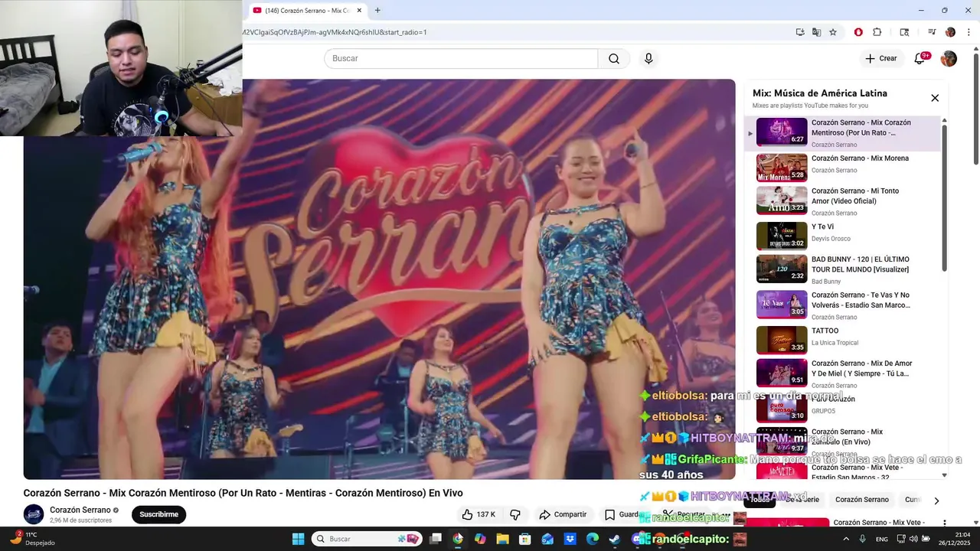980x551 pixels.
Task: Open volume control in system tray
Action: point(913,539)
